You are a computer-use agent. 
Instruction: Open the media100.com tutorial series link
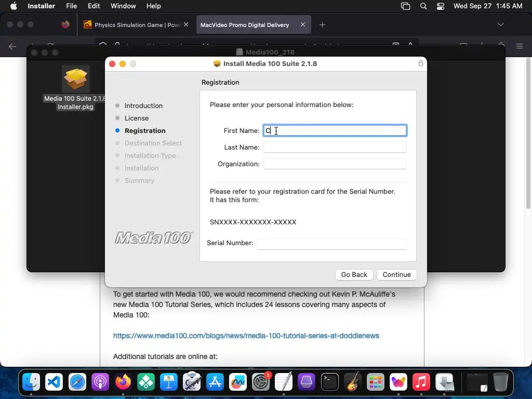246,336
